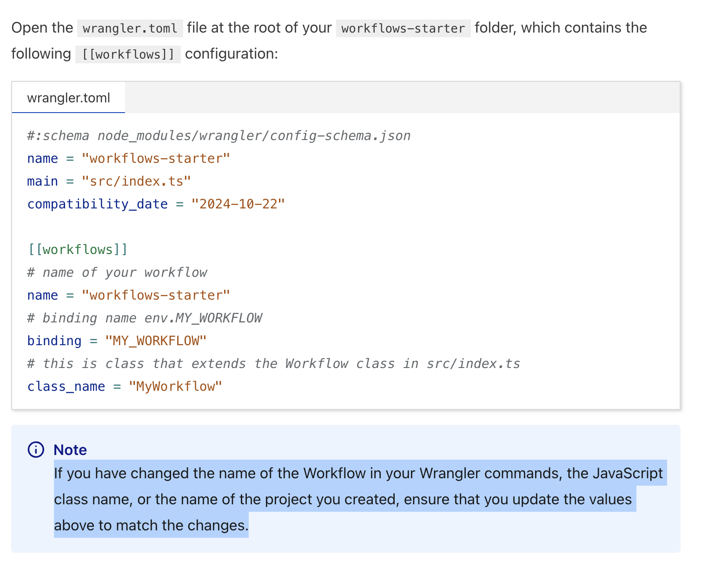Click the inline wrangler.toml code in paragraph
728x562 pixels.
pyautogui.click(x=130, y=28)
